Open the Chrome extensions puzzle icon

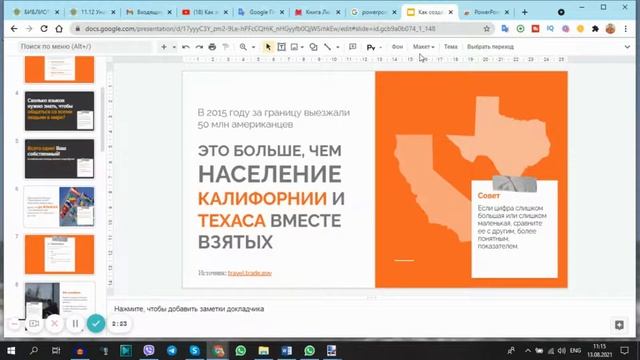(595, 29)
